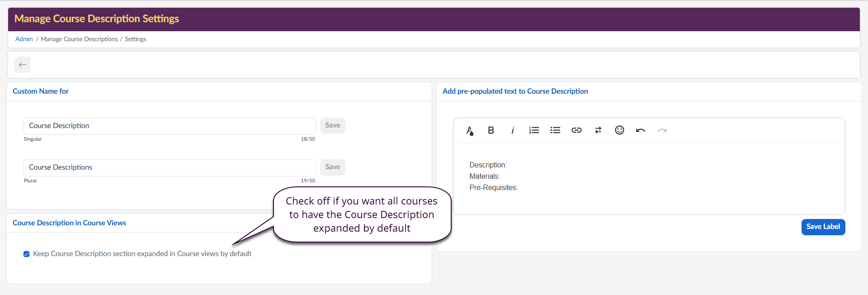This screenshot has width=868, height=295.
Task: Insert a hyperlink using the link icon
Action: 576,130
